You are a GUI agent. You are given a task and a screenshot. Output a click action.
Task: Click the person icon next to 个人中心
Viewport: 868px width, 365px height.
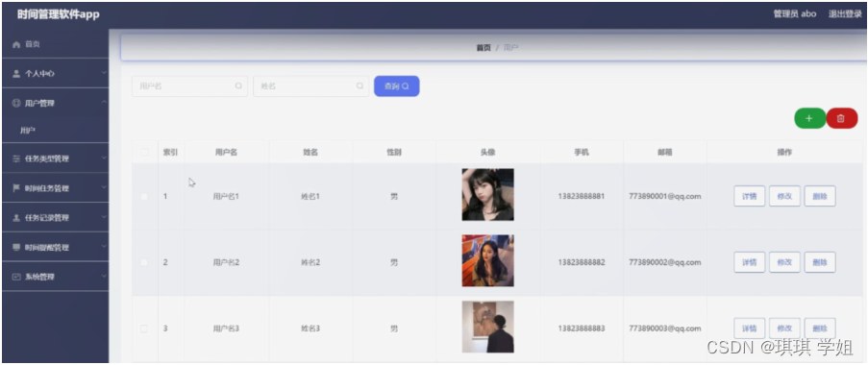(16, 74)
